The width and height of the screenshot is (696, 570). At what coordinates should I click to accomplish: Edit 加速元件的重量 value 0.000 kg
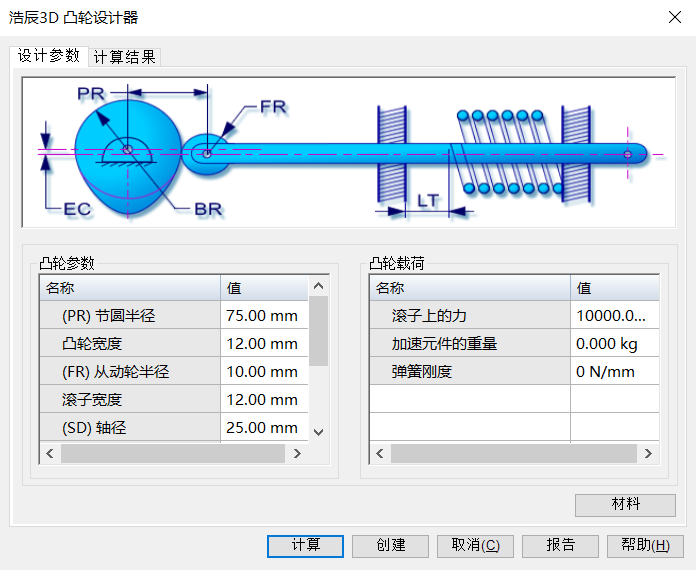click(x=615, y=343)
